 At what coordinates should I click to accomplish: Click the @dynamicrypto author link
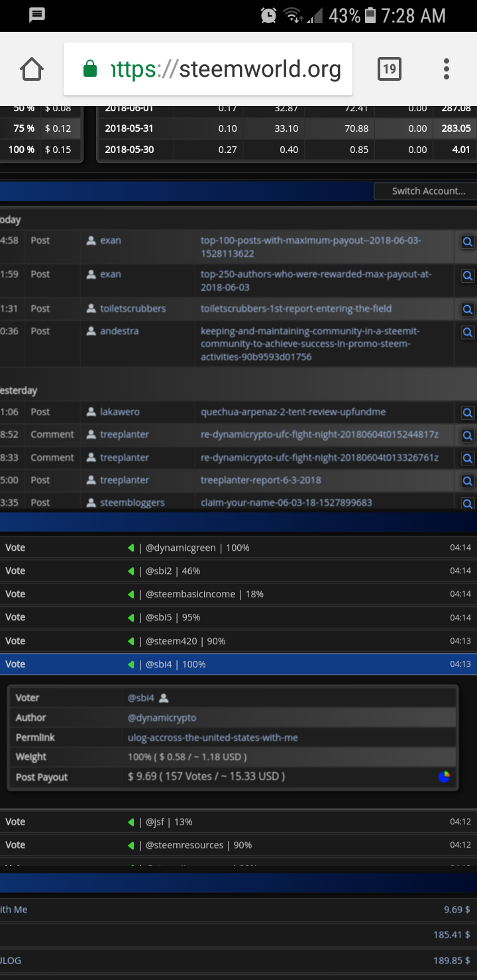pos(162,718)
